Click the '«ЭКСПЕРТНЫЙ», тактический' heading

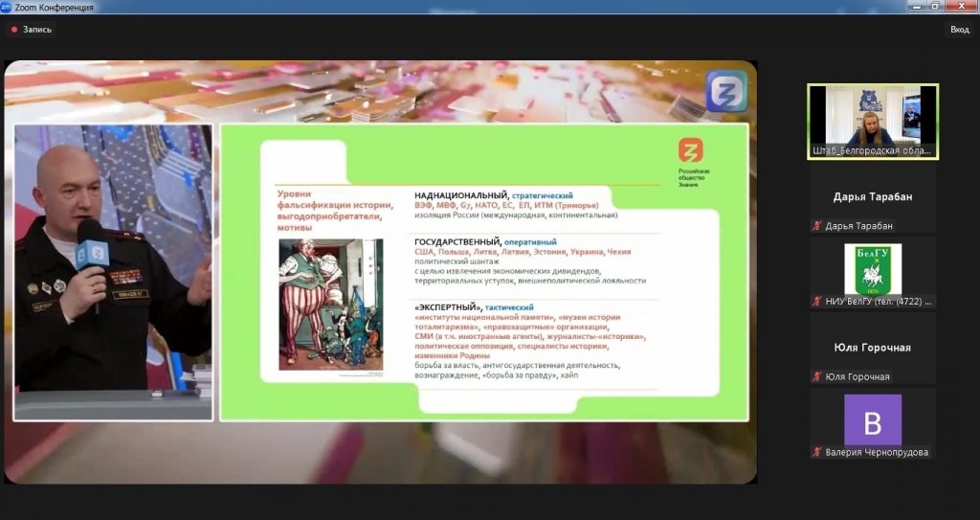pyautogui.click(x=474, y=307)
